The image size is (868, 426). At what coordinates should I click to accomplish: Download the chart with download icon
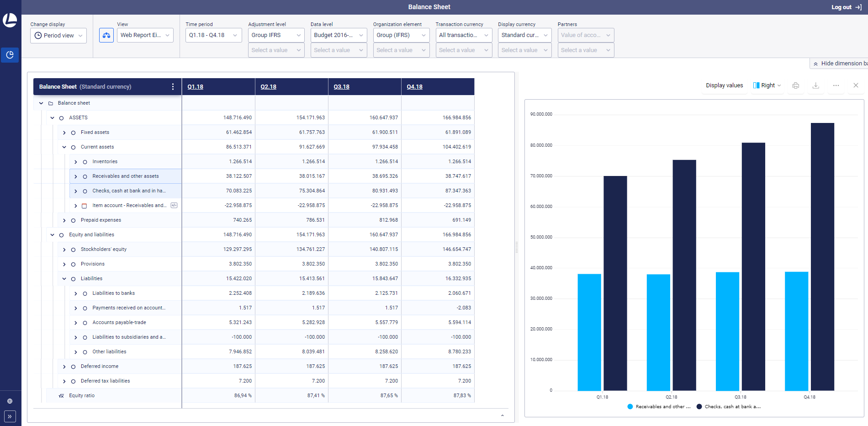tap(816, 85)
